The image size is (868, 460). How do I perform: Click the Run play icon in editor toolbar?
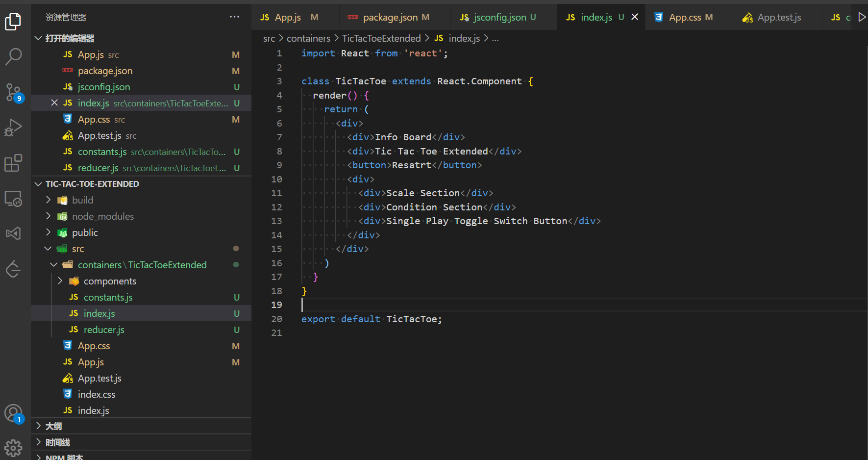coord(862,17)
